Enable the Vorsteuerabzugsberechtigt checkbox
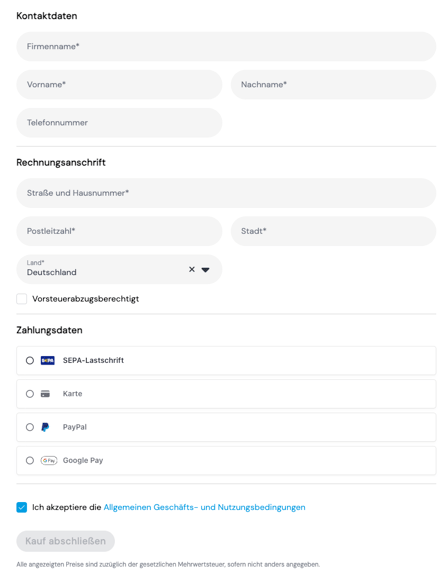The image size is (440, 583). tap(22, 299)
